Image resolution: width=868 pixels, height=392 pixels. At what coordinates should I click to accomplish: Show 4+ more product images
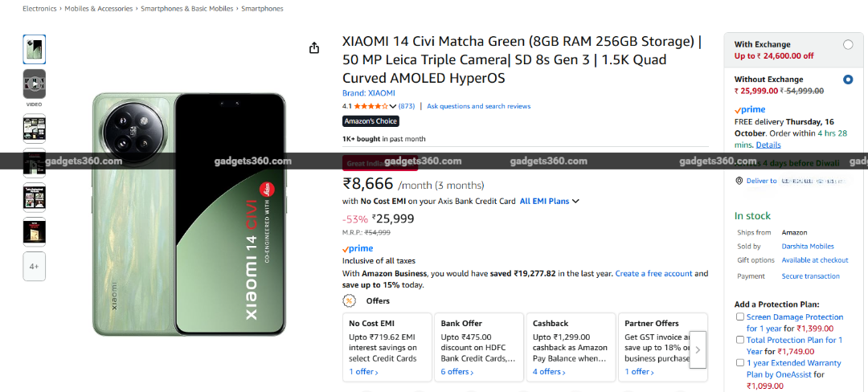(x=35, y=266)
